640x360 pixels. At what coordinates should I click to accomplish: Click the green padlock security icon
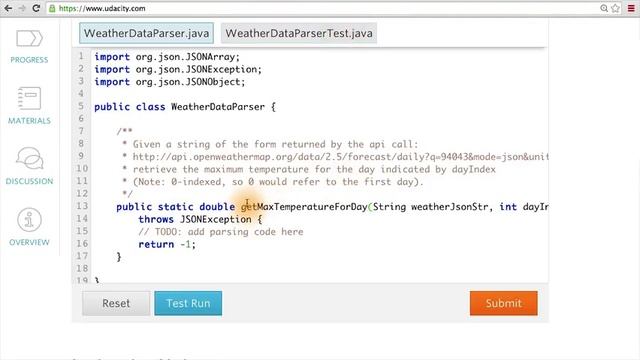point(52,9)
